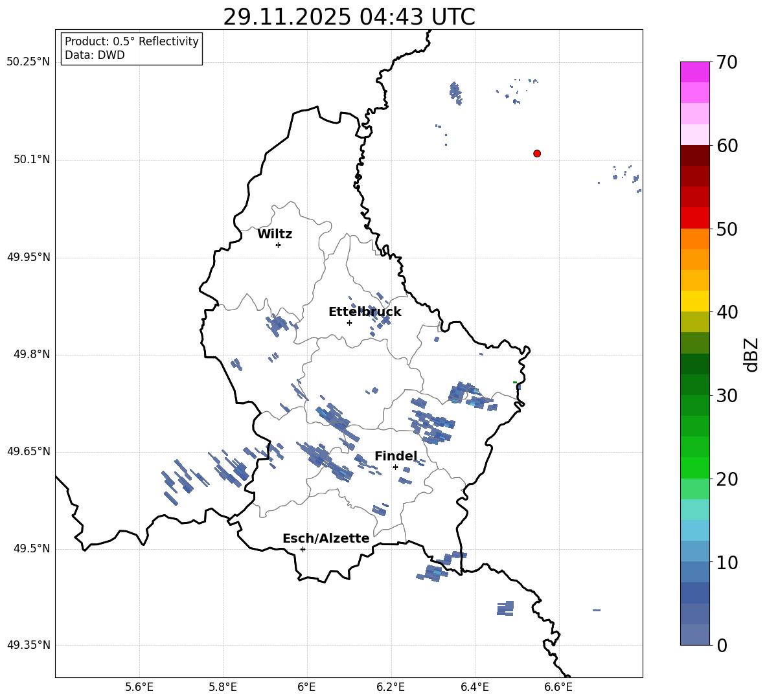The image size is (767, 700).
Task: Click the 29.11.2025 04:43 UTC title
Action: click(349, 17)
